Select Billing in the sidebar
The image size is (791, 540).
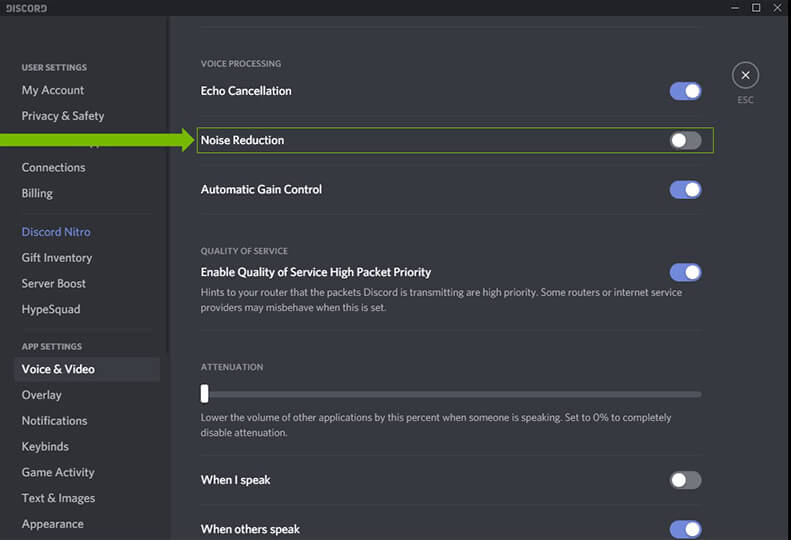tap(37, 193)
